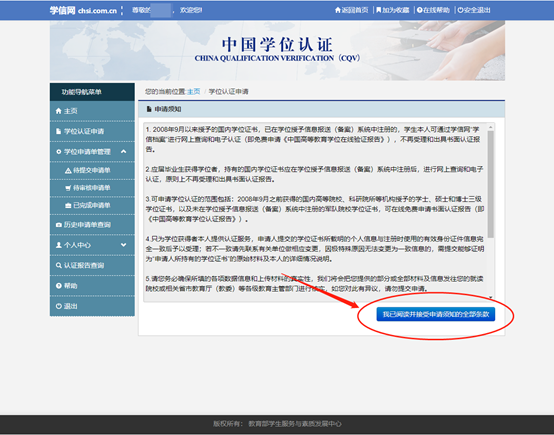Click the power icon beside 退出 in sidebar
This screenshot has width=554, height=435.
[x=59, y=306]
